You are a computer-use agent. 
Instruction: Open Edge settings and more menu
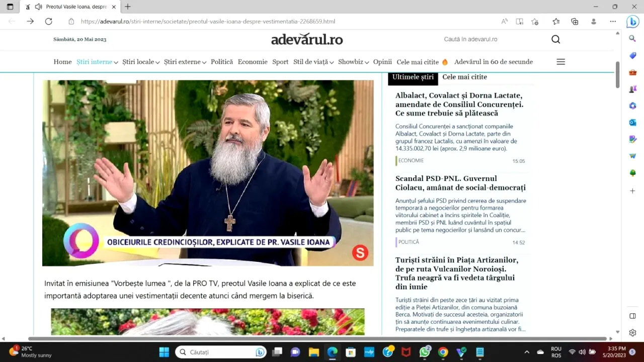coord(613,21)
